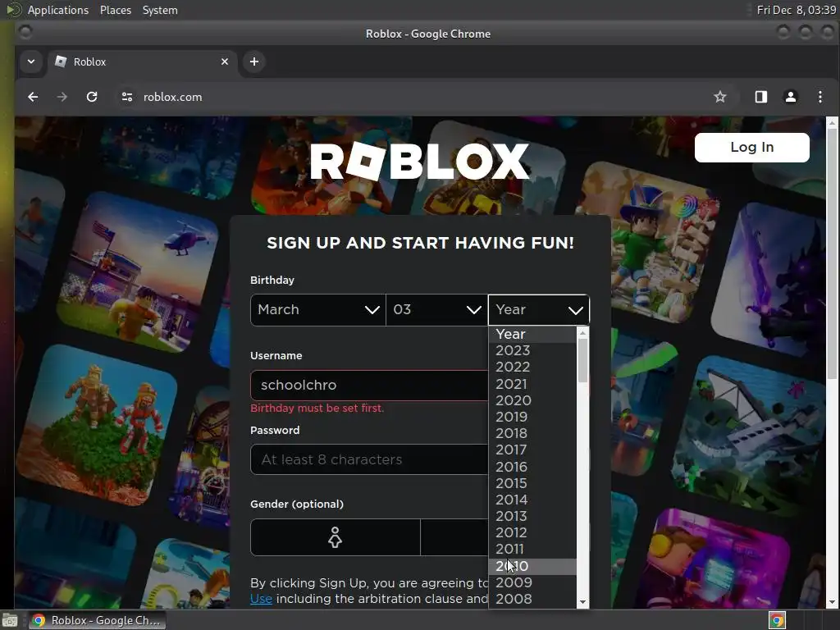Choose 2022 from the year list

(x=532, y=367)
